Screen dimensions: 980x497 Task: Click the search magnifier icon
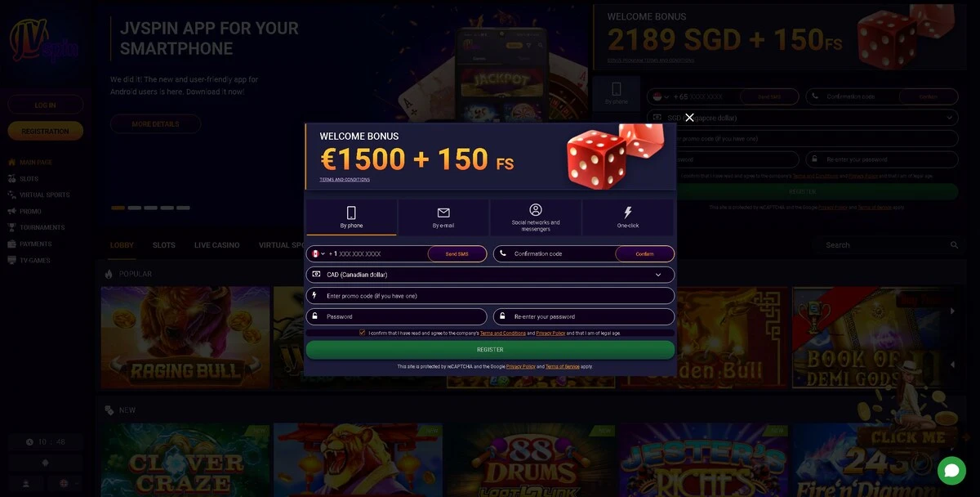point(954,245)
